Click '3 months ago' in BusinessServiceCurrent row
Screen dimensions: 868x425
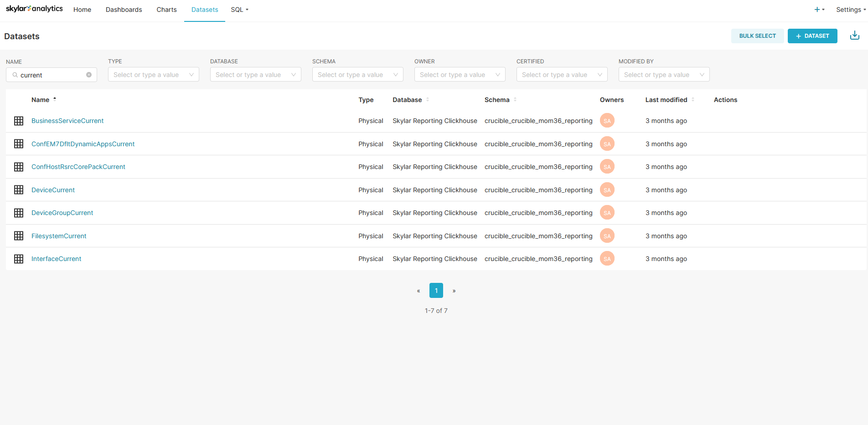coord(666,121)
